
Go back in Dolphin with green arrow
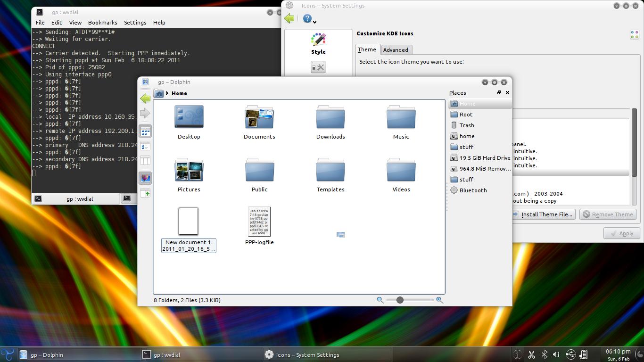pos(145,98)
